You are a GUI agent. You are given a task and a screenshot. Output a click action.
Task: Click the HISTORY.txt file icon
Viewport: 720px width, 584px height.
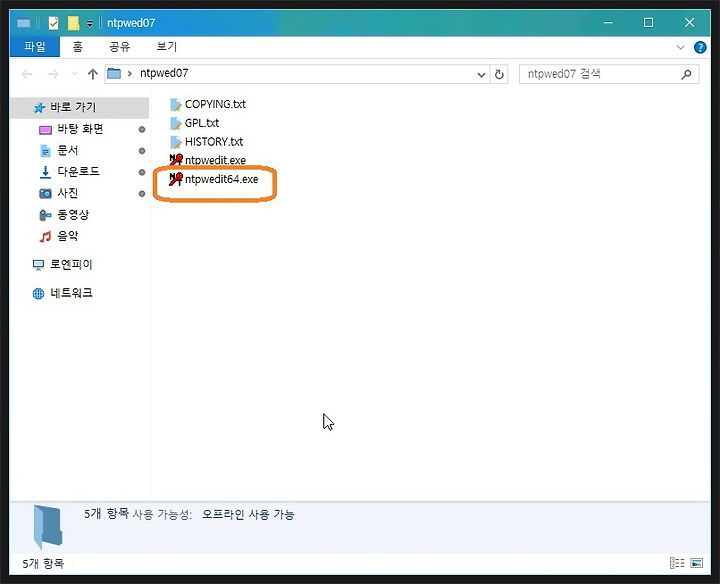click(175, 142)
